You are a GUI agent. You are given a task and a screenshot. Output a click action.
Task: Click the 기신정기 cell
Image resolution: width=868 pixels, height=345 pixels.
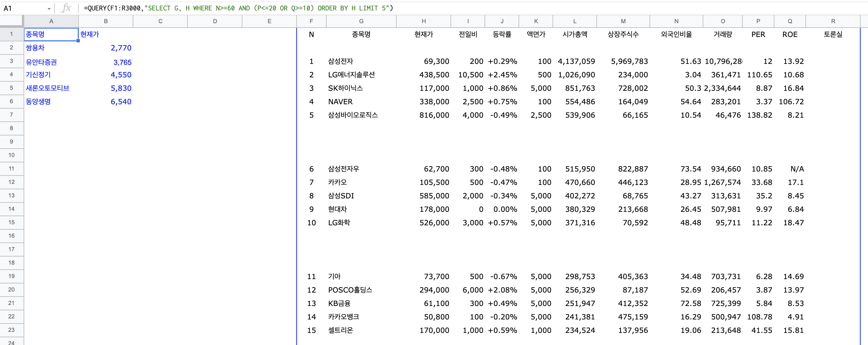tap(51, 75)
